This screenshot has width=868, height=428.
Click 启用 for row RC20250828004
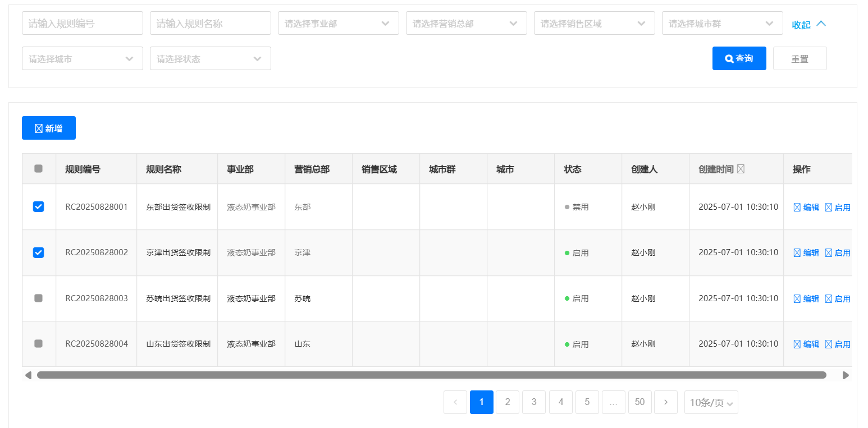point(837,344)
